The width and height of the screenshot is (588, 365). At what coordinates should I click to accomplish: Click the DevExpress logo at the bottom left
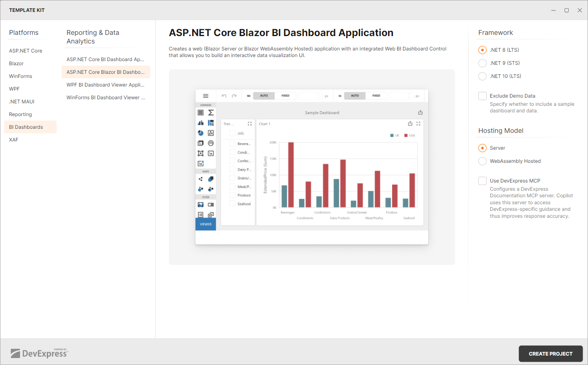39,352
